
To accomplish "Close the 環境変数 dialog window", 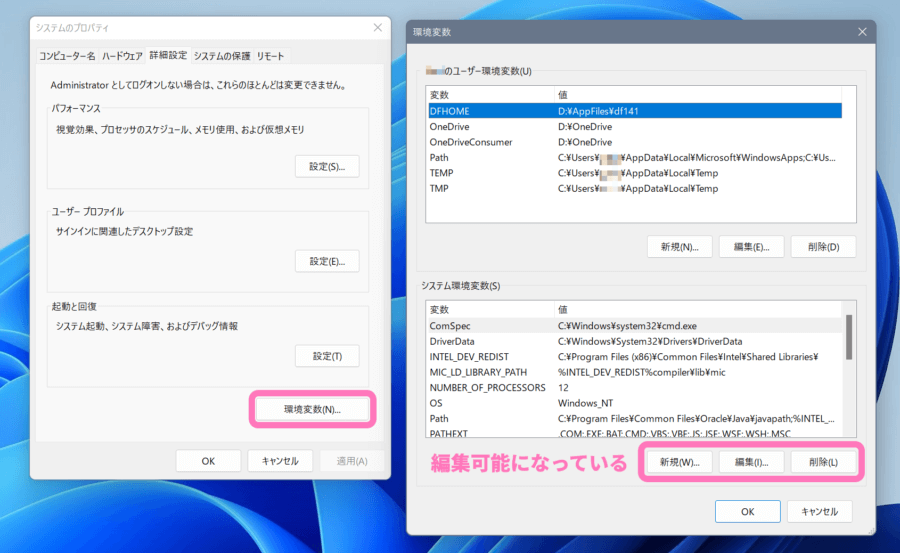I will [x=862, y=32].
